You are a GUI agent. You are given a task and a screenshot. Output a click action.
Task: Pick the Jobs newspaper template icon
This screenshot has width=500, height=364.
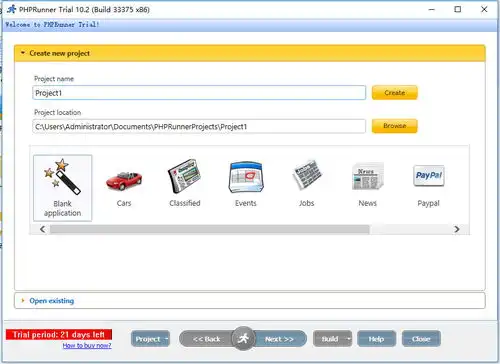(x=307, y=175)
